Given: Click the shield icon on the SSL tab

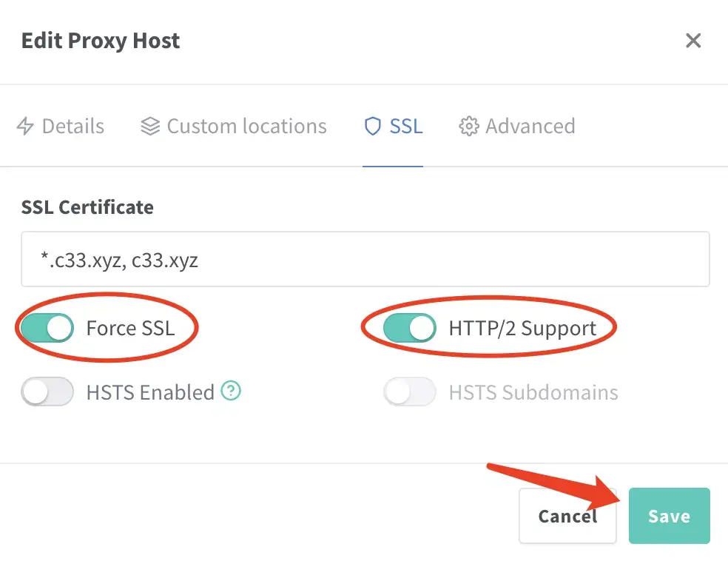Looking at the screenshot, I should tap(373, 127).
